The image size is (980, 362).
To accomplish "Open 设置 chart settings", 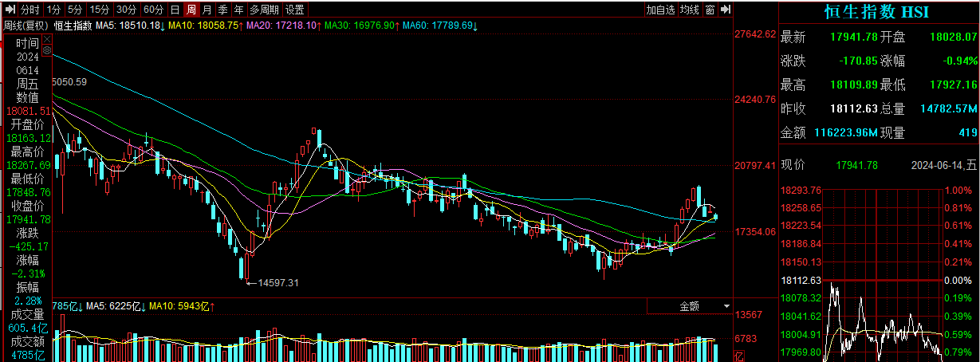I will pos(295,10).
